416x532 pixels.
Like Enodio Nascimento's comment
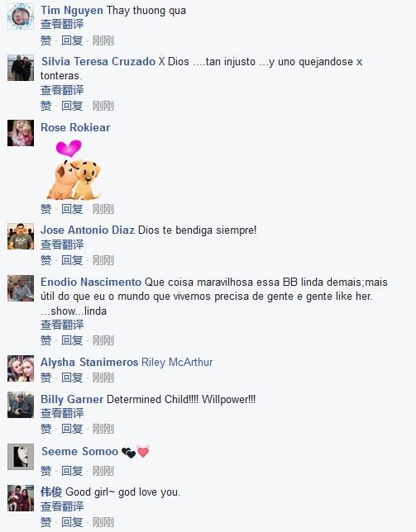pyautogui.click(x=45, y=340)
